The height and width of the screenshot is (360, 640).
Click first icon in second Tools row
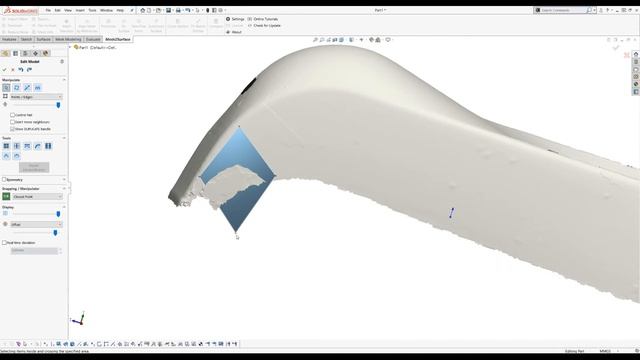(6, 156)
